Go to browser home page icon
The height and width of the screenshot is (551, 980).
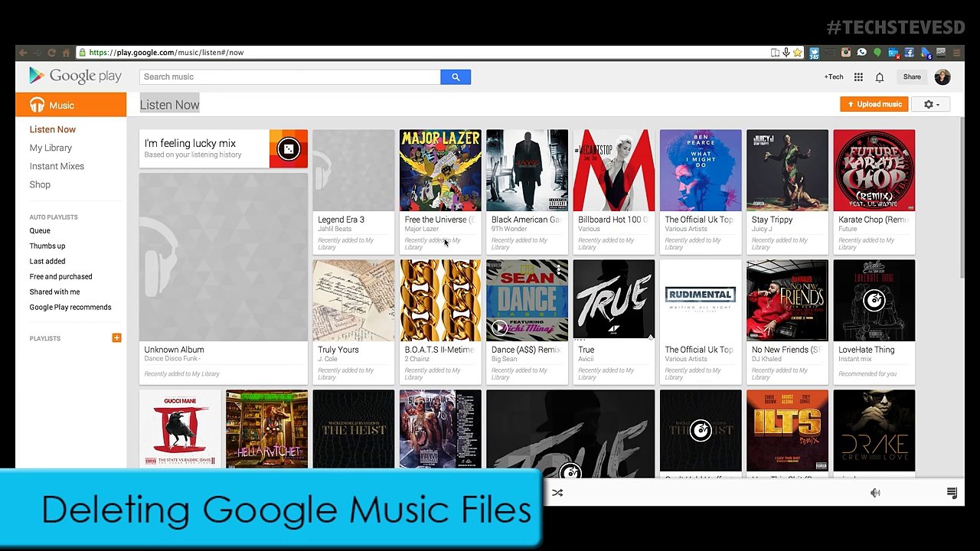tap(66, 53)
